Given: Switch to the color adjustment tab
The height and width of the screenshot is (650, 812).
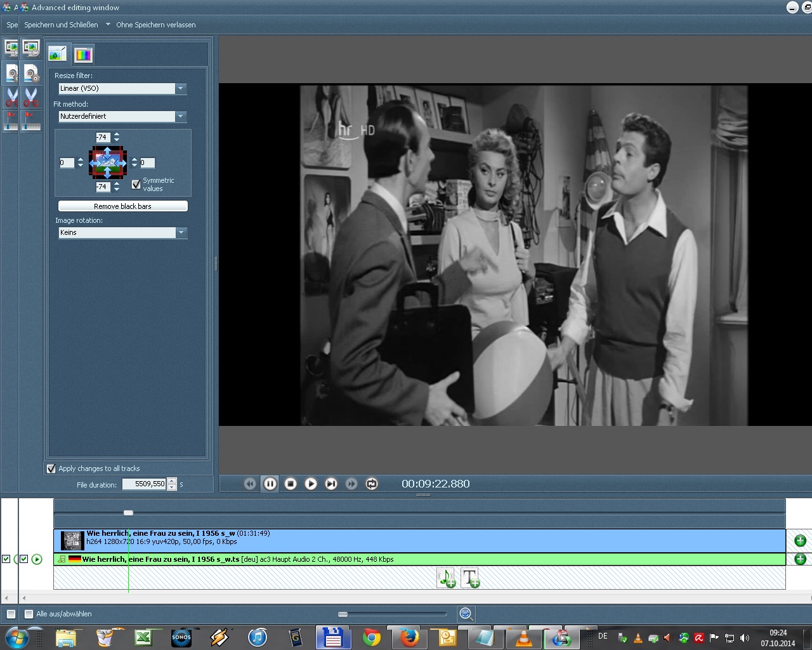Looking at the screenshot, I should (x=83, y=55).
